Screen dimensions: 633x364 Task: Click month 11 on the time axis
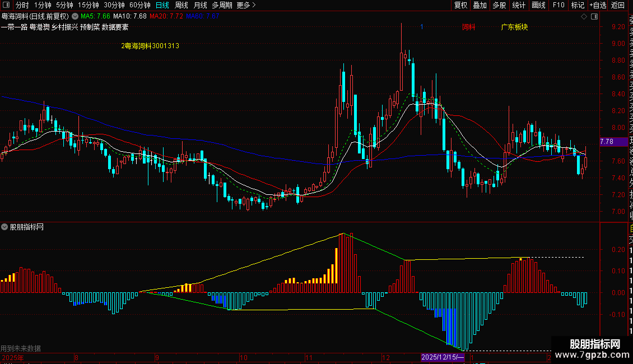click(x=309, y=357)
